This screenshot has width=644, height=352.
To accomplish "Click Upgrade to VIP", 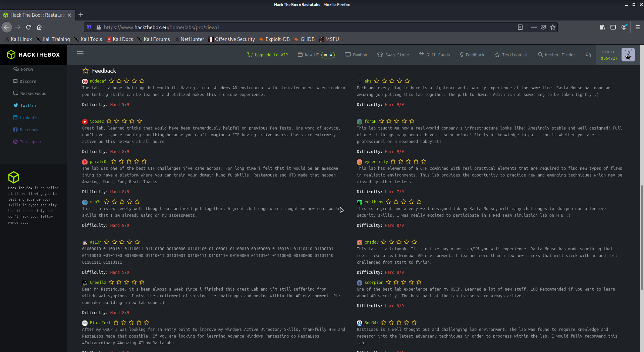I will (x=268, y=55).
